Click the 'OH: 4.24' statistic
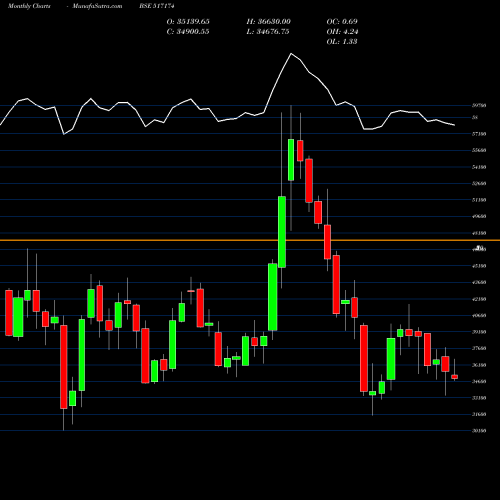Viewport: 500px width, 500px height. 342,31
